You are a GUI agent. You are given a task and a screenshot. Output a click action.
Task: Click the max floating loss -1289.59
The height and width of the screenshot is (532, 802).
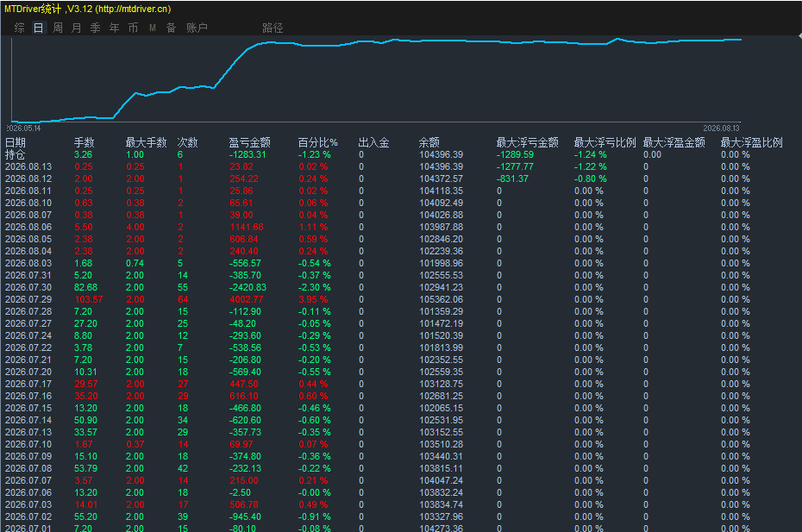(515, 154)
